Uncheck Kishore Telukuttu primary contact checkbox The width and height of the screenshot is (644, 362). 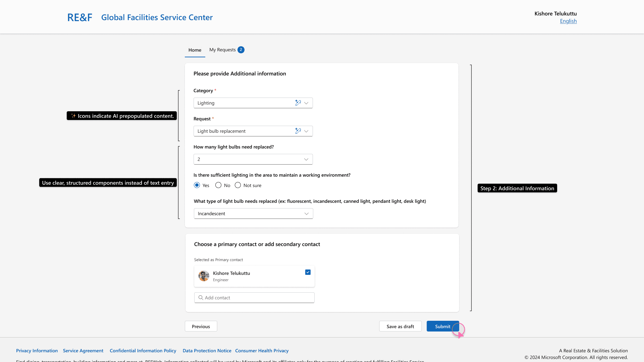[308, 272]
